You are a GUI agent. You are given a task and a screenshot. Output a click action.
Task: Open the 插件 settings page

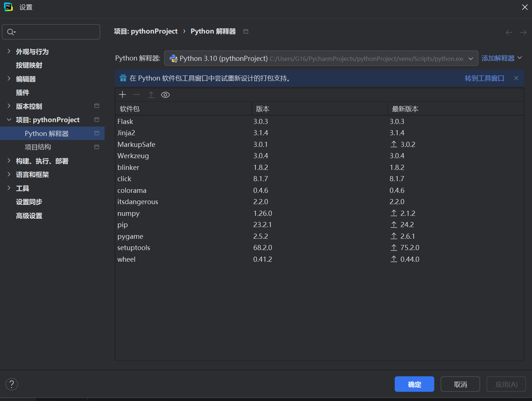(x=23, y=93)
